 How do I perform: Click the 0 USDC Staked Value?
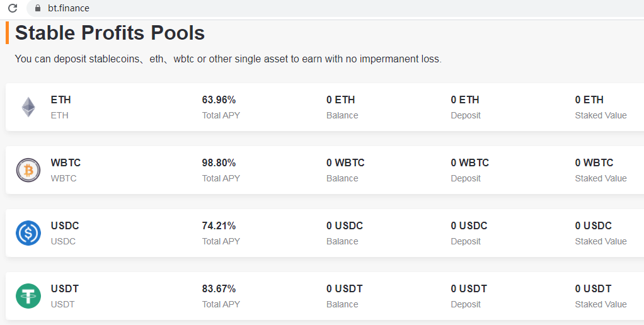click(593, 225)
